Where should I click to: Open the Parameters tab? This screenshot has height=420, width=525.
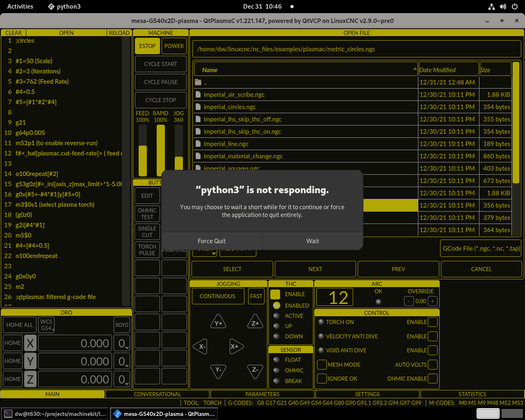262,394
